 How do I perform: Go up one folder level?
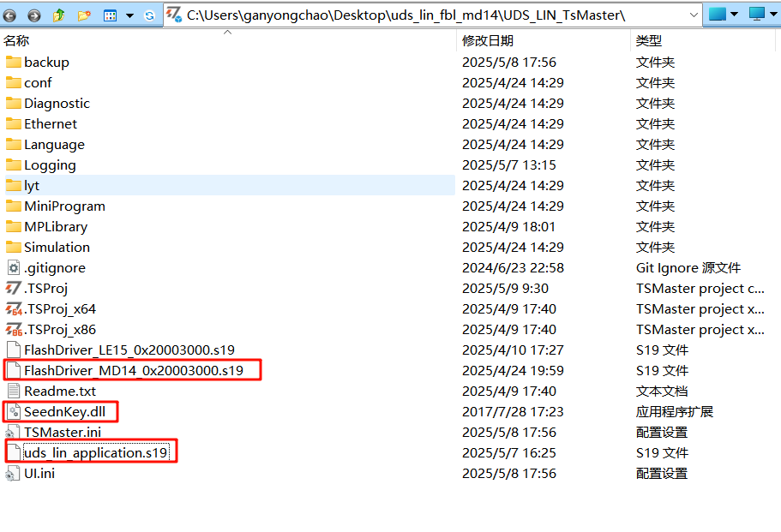point(59,15)
